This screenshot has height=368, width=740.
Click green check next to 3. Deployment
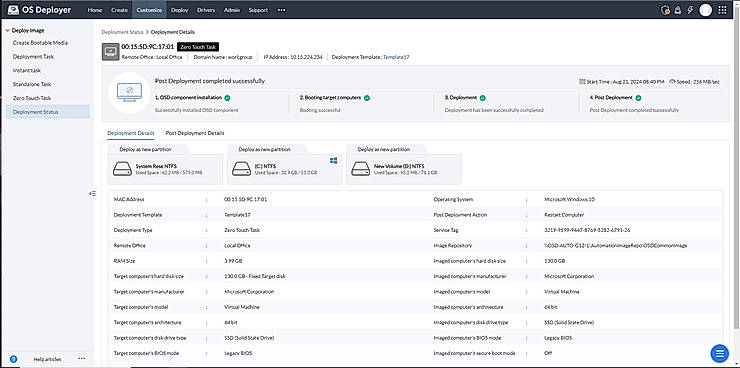[x=482, y=98]
